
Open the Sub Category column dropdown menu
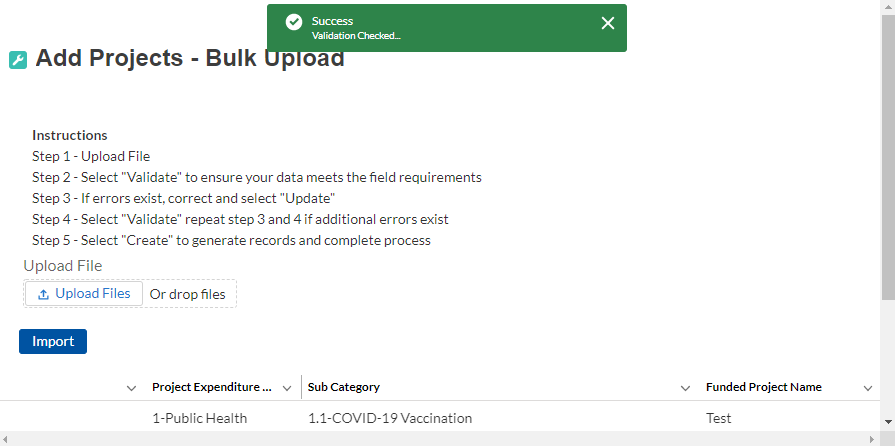[x=685, y=388]
